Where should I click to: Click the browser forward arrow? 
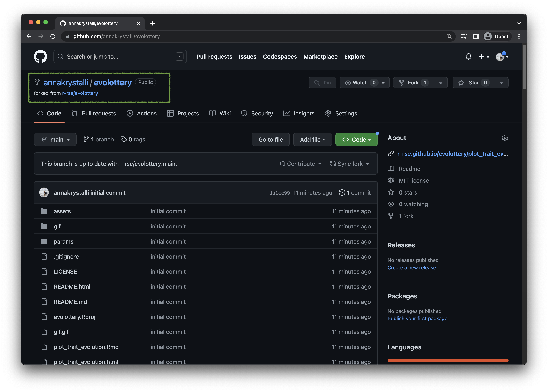(41, 36)
